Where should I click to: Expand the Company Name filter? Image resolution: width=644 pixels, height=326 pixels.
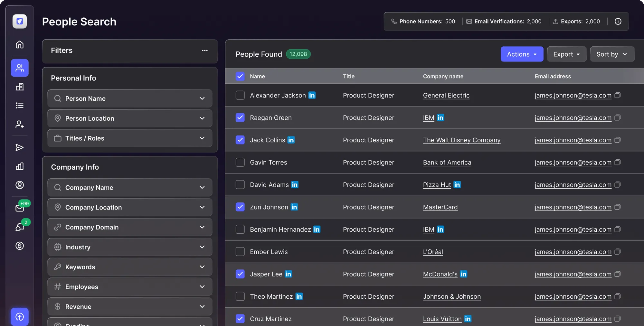[130, 188]
